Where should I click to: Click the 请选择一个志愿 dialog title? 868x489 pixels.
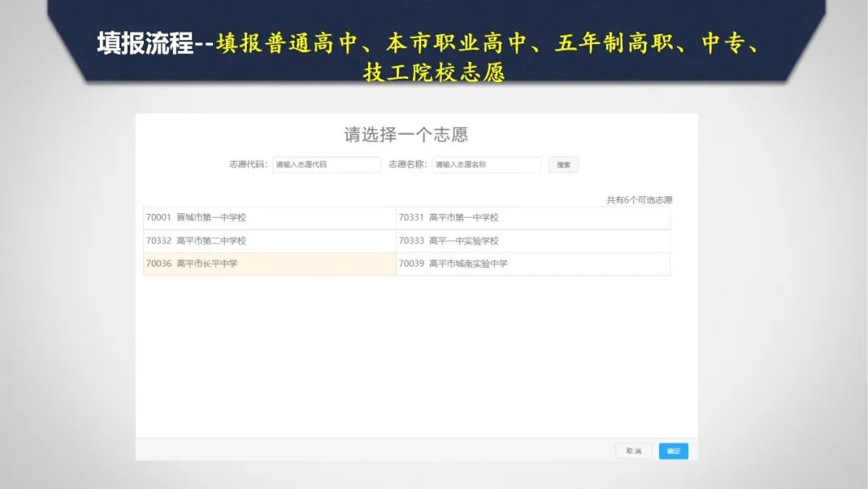pos(406,134)
